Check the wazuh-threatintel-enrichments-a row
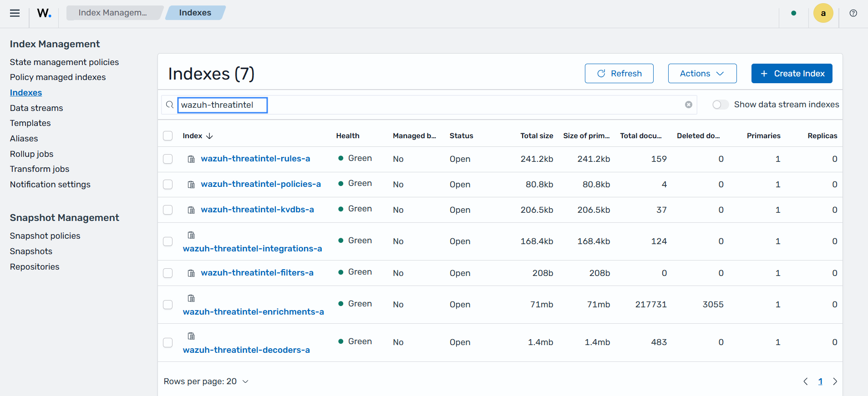Screen dimensions: 868x396 click(x=168, y=305)
